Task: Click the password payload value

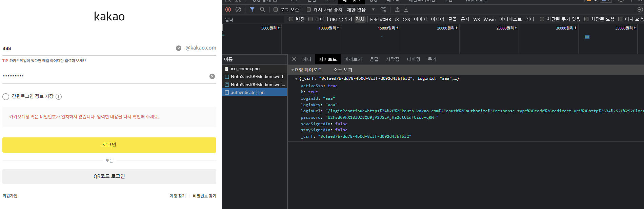Action: pos(382,117)
